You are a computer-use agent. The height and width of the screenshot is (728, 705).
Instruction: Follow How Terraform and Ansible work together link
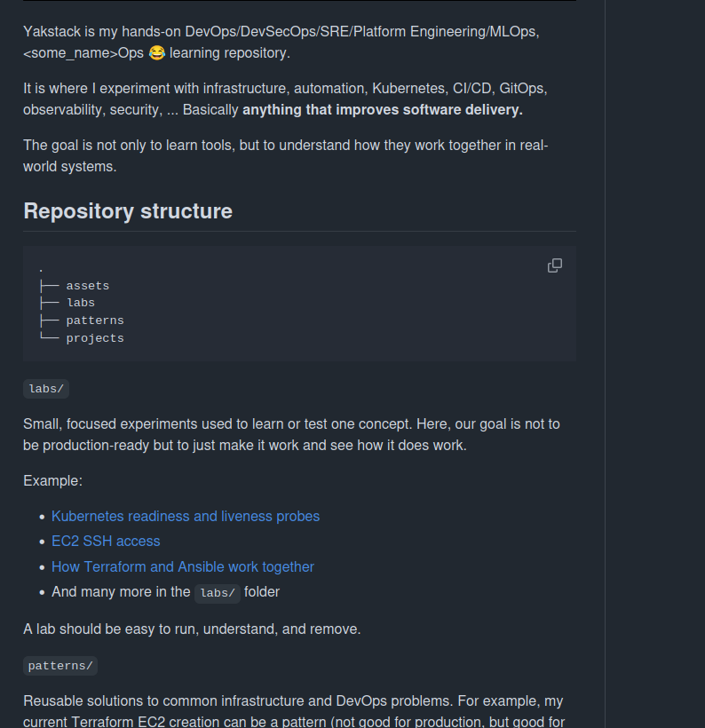tap(183, 567)
